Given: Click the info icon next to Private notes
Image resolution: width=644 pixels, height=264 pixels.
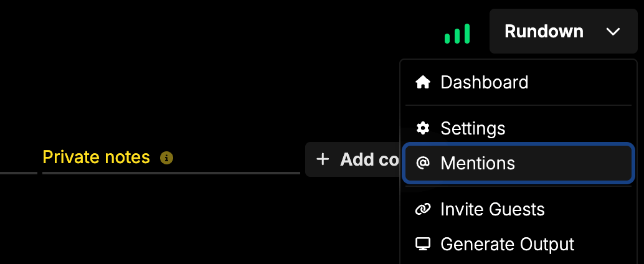Looking at the screenshot, I should 166,158.
